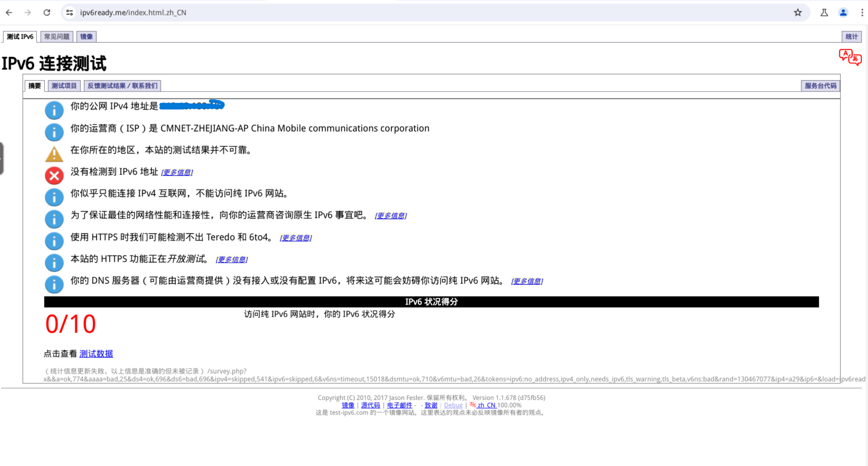Bookmark this page with the star icon
Screen dimensions: 868x466
click(x=798, y=13)
